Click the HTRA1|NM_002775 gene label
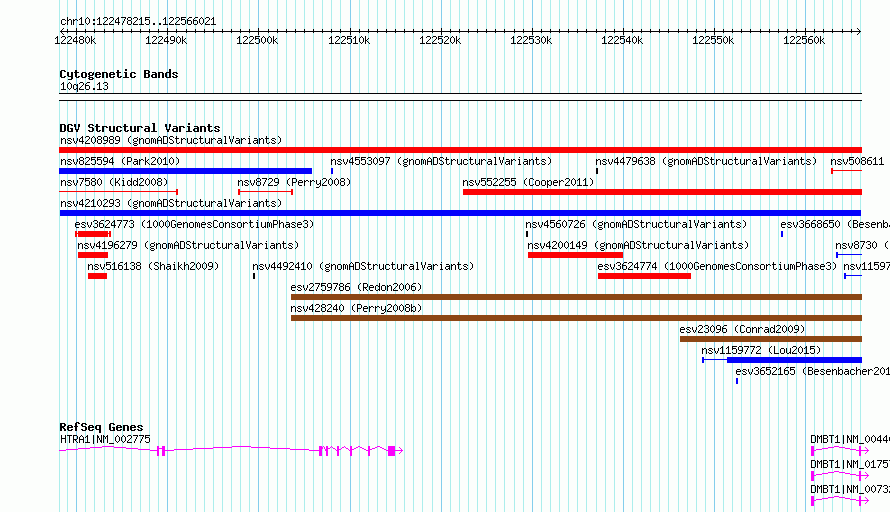Image resolution: width=890 pixels, height=512 pixels. 105,439
